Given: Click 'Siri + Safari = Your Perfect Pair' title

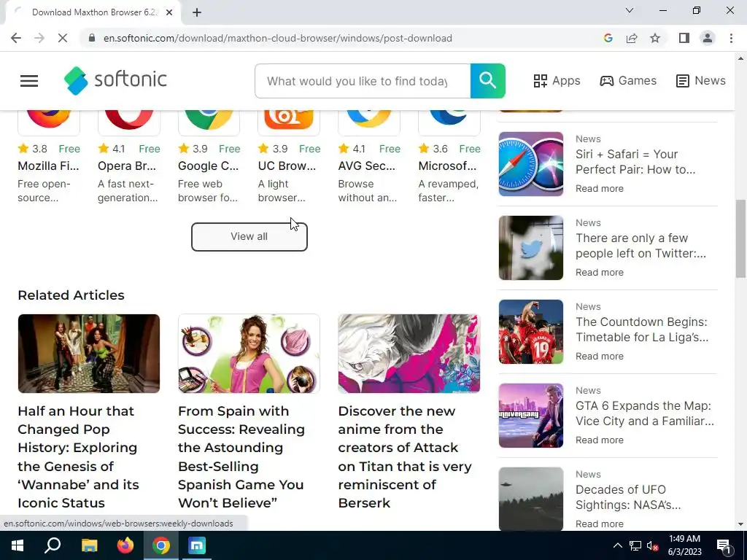Looking at the screenshot, I should [635, 161].
